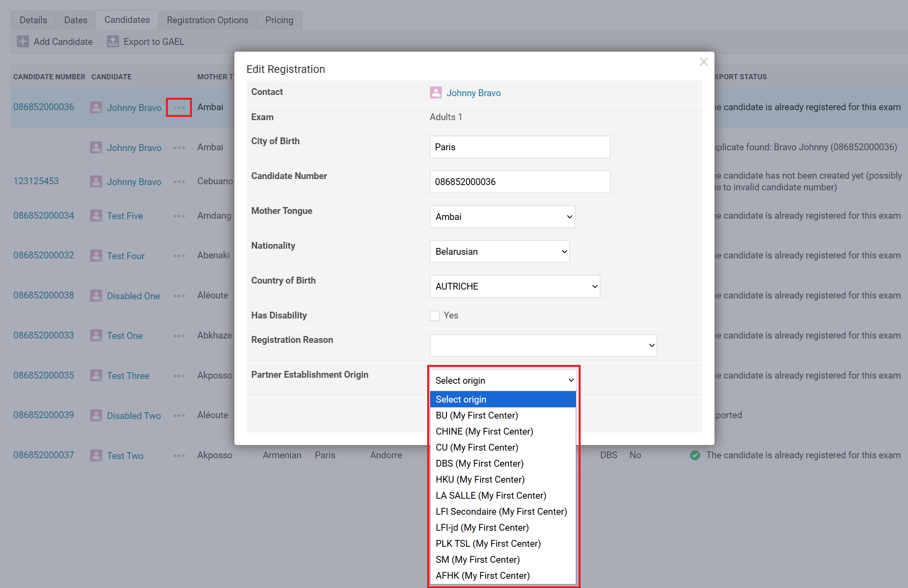Toggle the Has Disability Yes checkbox
The width and height of the screenshot is (908, 588).
[x=435, y=316]
